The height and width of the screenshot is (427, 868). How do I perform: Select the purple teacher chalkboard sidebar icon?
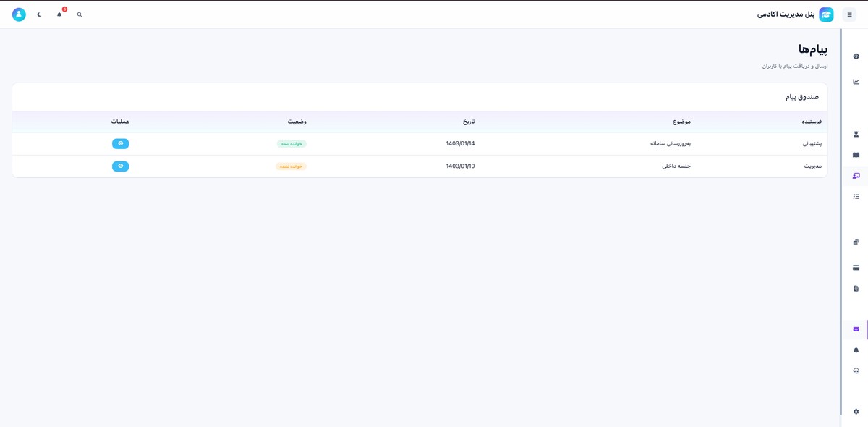[856, 176]
